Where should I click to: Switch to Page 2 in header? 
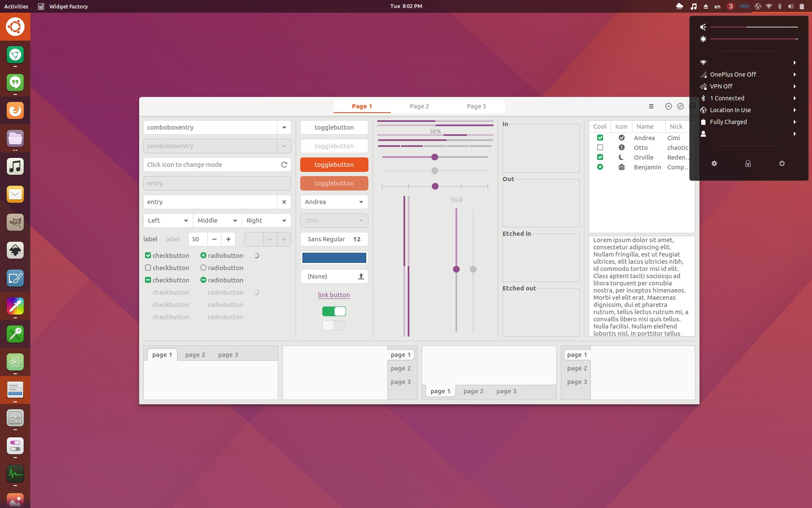pyautogui.click(x=419, y=106)
